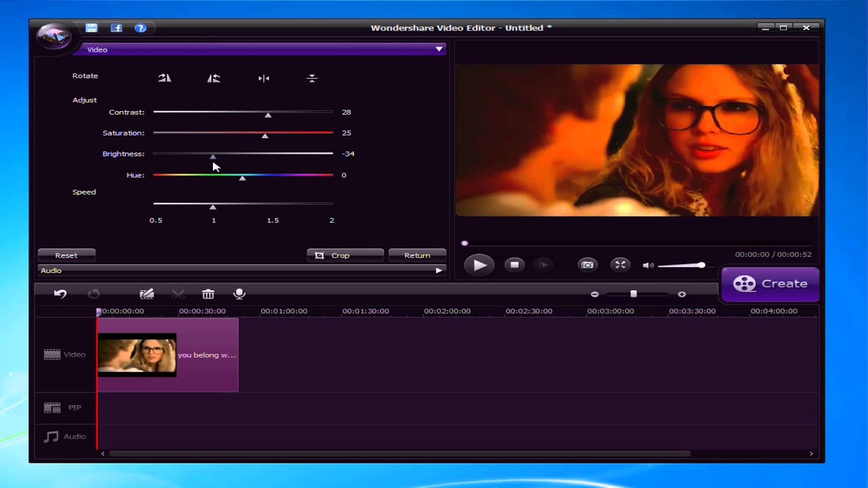Flip the video horizontally
The height and width of the screenshot is (488, 868).
264,78
